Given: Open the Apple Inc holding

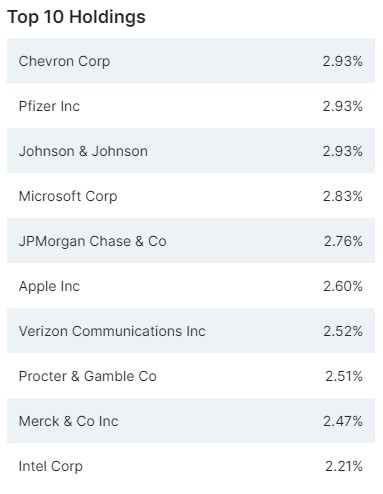Looking at the screenshot, I should [x=49, y=286].
